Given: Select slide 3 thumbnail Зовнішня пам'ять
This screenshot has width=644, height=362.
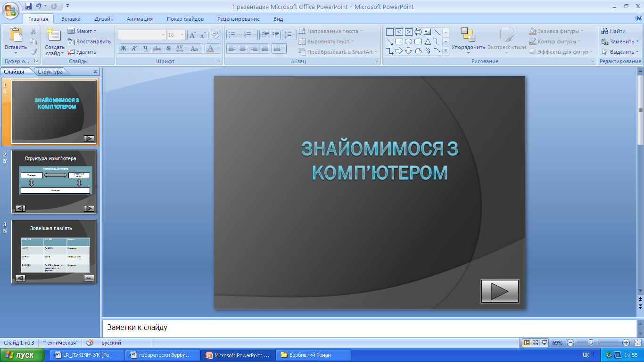Looking at the screenshot, I should (54, 251).
